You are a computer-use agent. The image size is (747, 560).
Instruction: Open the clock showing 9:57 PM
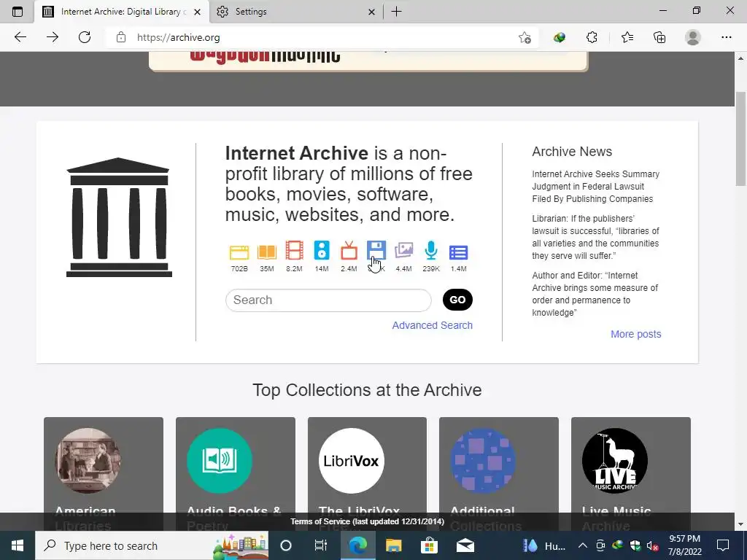[x=684, y=545]
